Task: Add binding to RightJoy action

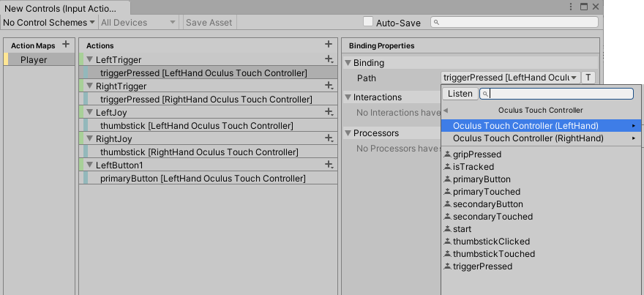Action: pos(329,138)
